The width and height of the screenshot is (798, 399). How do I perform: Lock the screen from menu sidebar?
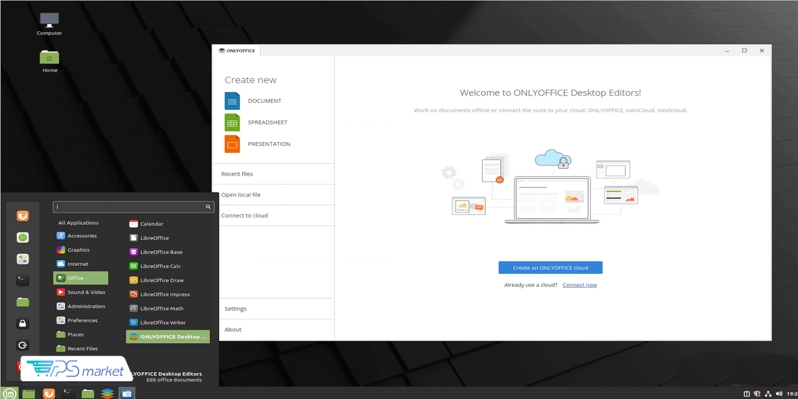pos(22,324)
